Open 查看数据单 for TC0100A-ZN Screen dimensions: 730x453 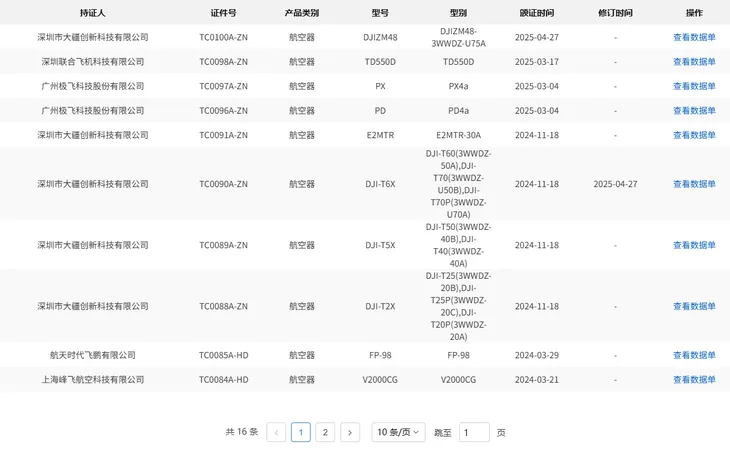pos(694,37)
